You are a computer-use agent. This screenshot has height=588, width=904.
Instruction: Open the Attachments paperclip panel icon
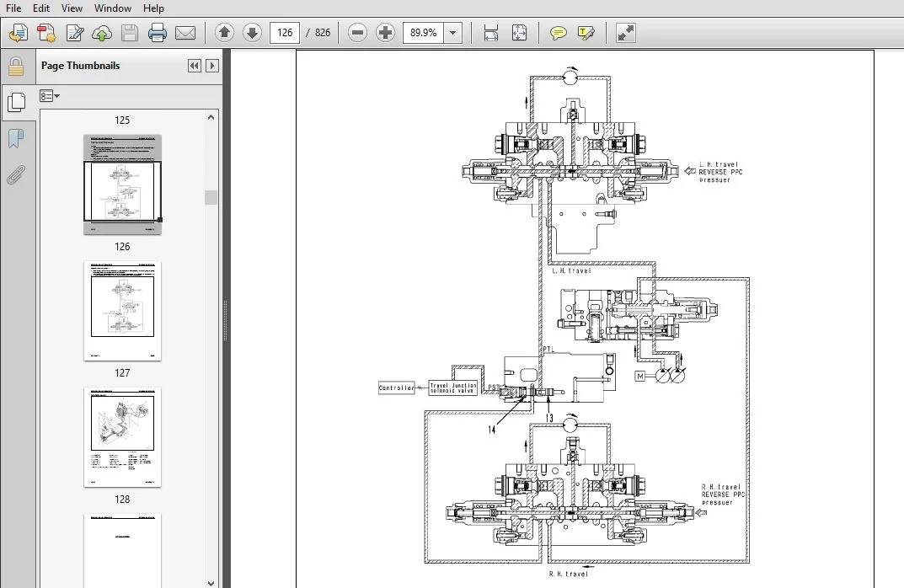coord(16,174)
